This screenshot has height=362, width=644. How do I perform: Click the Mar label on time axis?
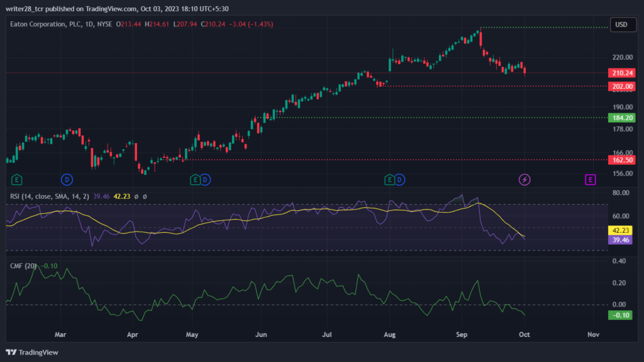[x=60, y=334]
